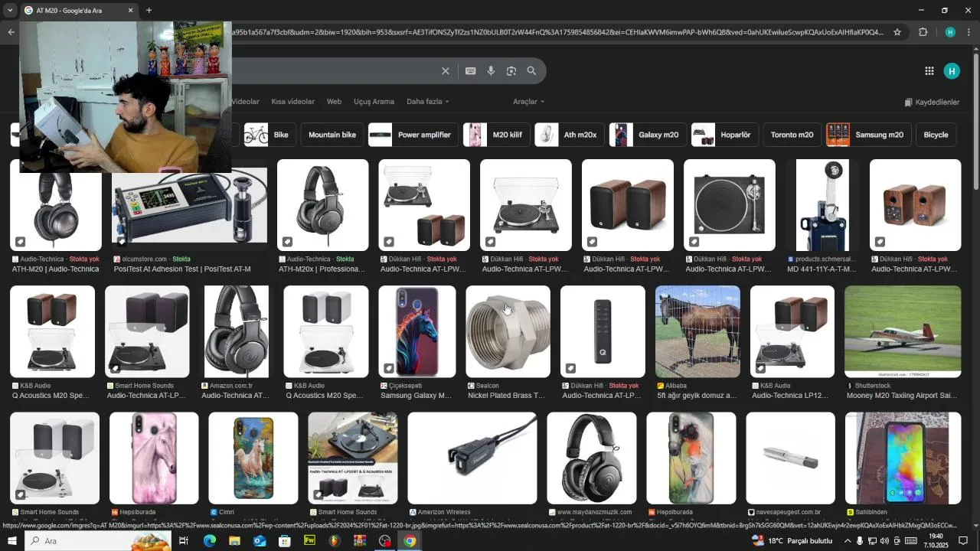The image size is (980, 551).
Task: Open the Nickel Plated Brass fitting image
Action: (x=508, y=331)
